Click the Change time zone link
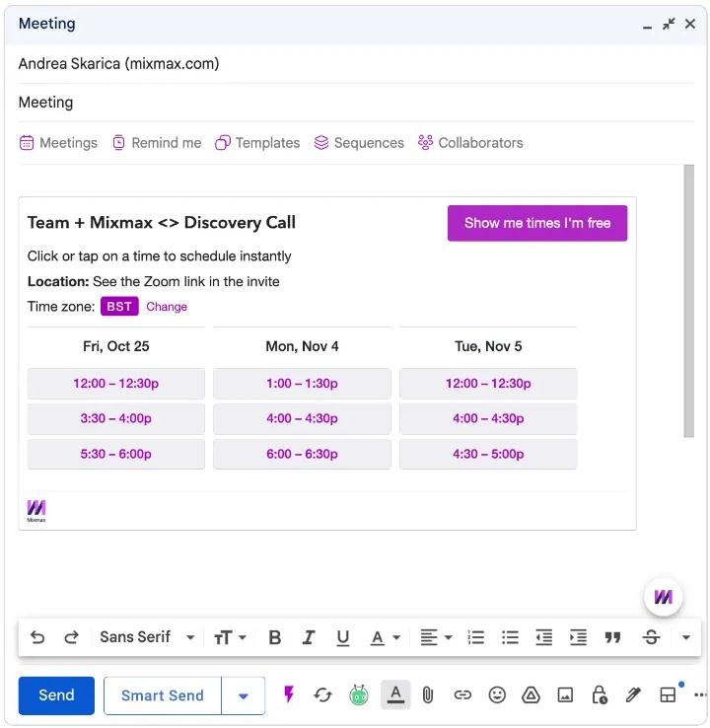 (x=167, y=307)
